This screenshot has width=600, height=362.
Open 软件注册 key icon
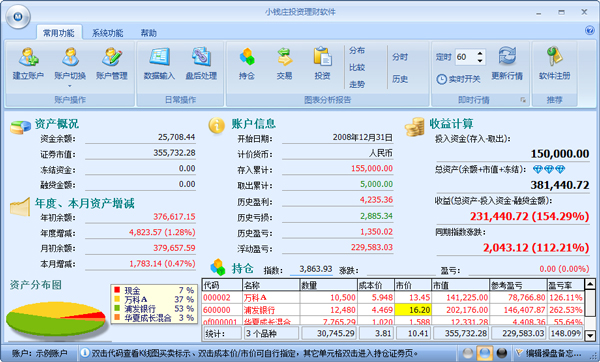tap(554, 56)
